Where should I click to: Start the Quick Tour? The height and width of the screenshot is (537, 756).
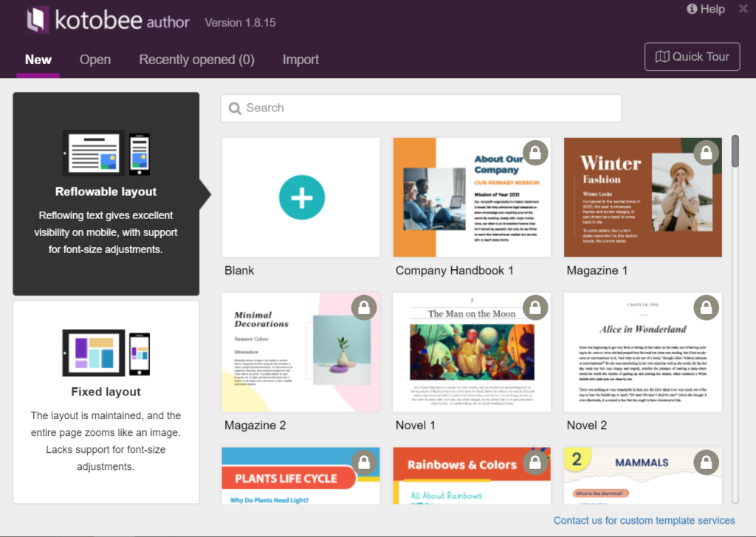point(692,56)
